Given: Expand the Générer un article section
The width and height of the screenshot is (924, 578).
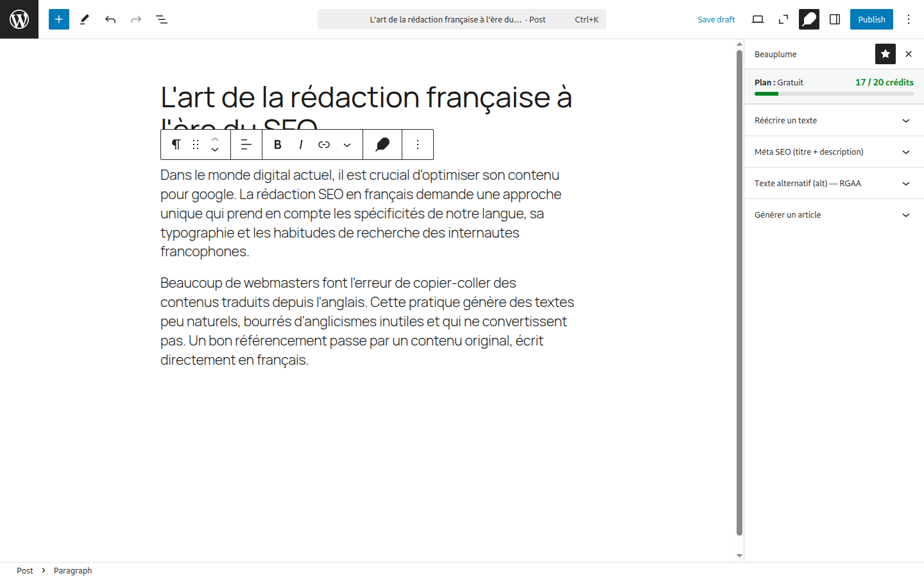Looking at the screenshot, I should (834, 215).
